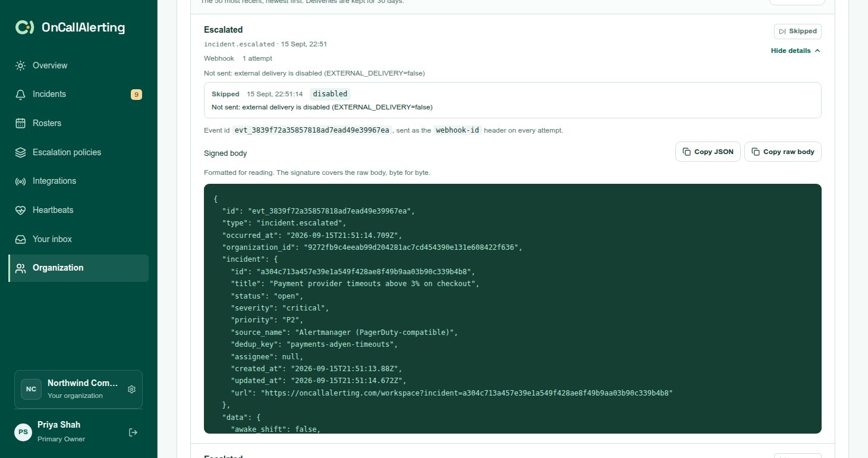This screenshot has width=868, height=458.
Task: Collapse delivery with Hide details
Action: (795, 51)
